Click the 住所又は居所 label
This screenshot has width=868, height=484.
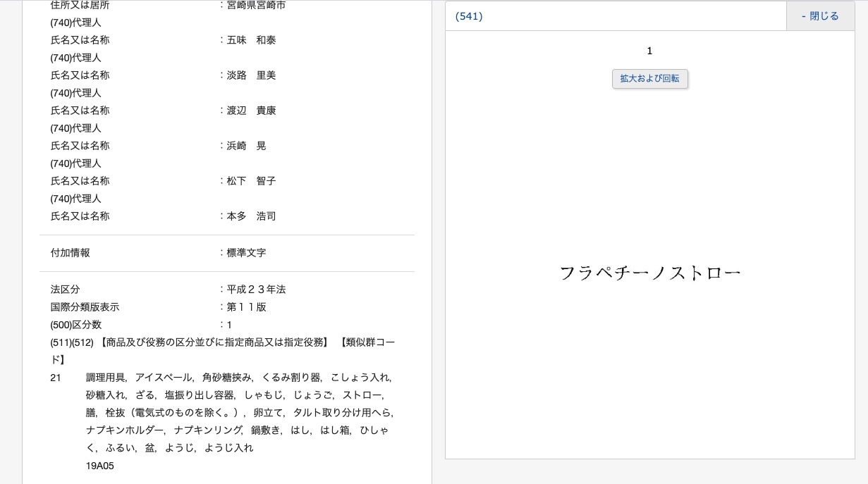click(80, 5)
